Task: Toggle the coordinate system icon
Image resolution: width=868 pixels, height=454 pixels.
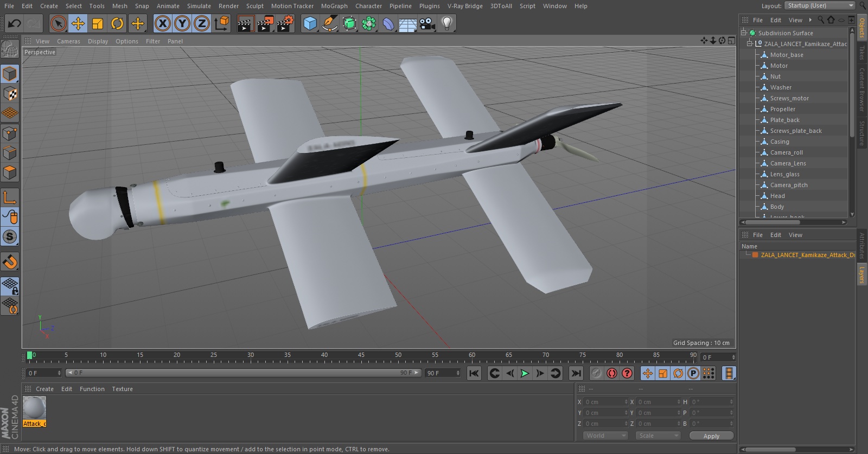Action: (x=222, y=23)
